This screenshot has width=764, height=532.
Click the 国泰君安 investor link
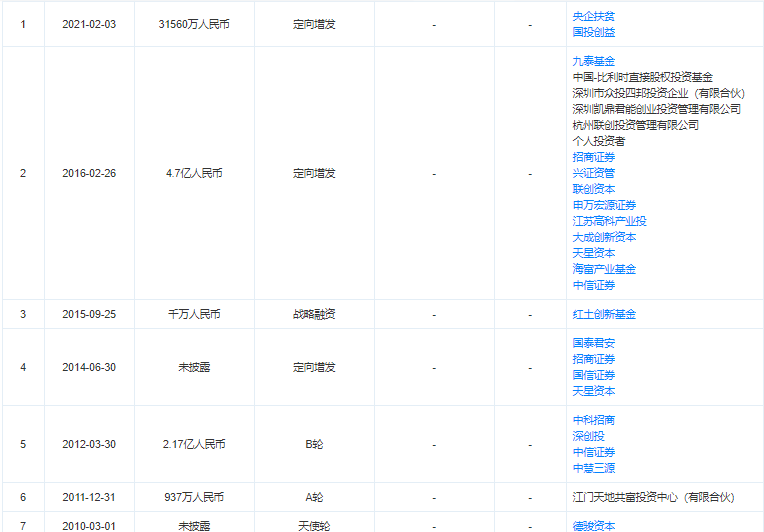(593, 343)
